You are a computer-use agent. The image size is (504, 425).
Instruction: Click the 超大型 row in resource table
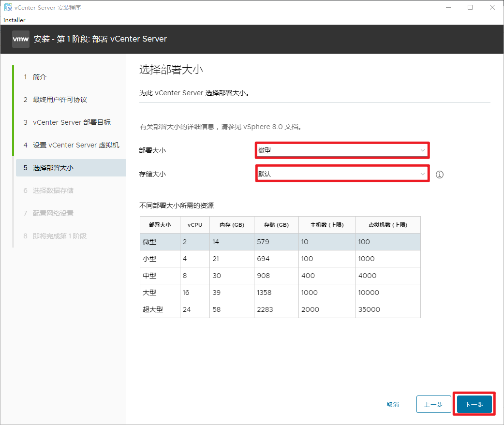280,309
